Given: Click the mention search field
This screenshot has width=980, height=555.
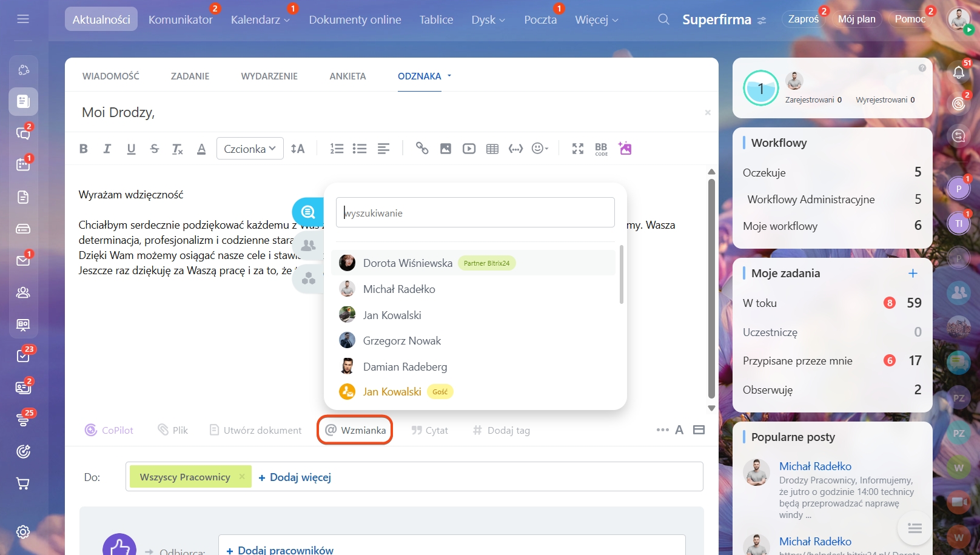Looking at the screenshot, I should click(x=475, y=212).
